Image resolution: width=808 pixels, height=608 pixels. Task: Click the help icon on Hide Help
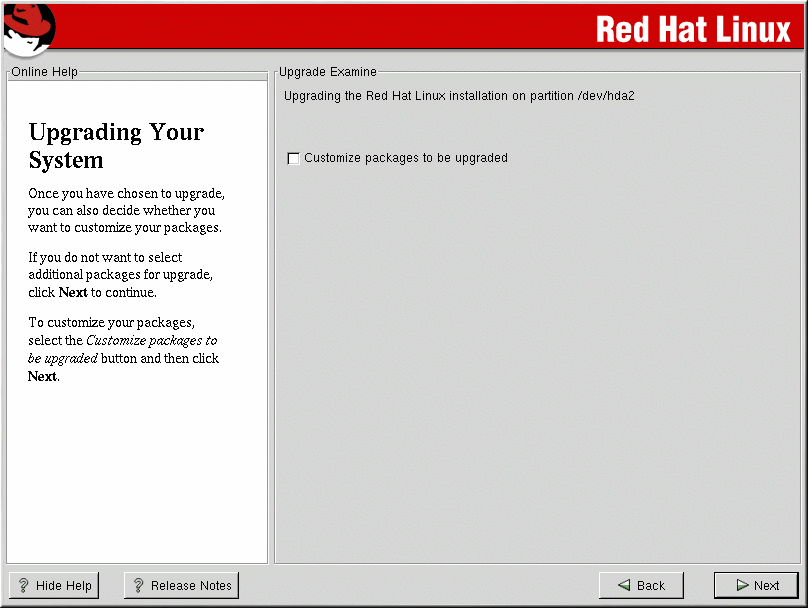24,586
